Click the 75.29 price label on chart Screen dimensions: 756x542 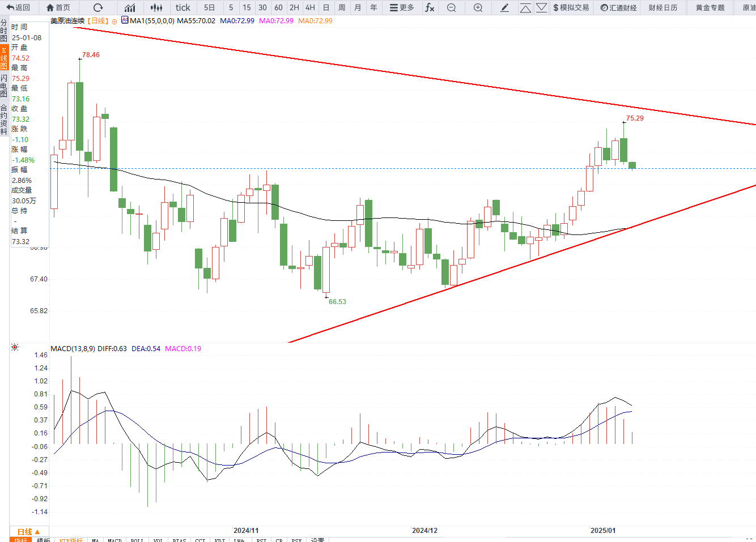point(635,118)
